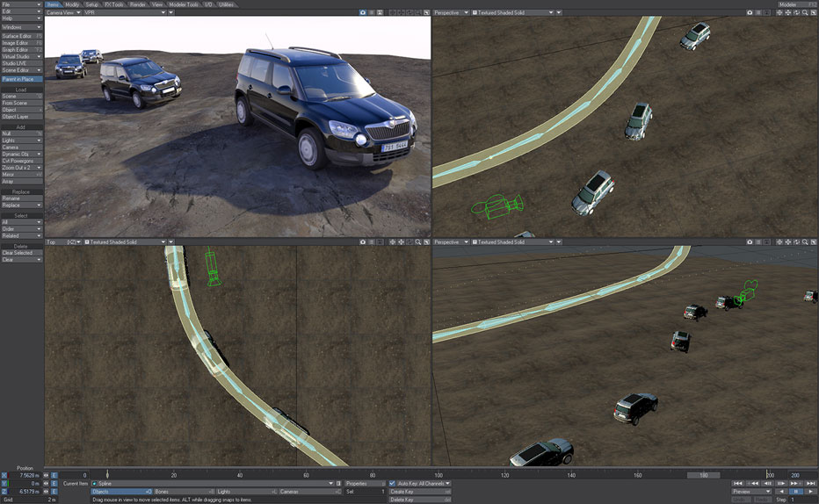The height and width of the screenshot is (504, 819).
Task: Click the Parent in Place button
Action: [x=21, y=79]
